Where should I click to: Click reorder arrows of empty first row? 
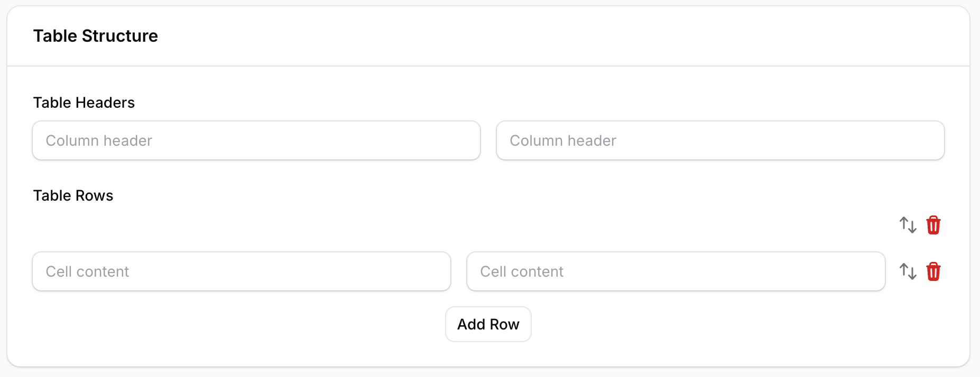pyautogui.click(x=908, y=225)
